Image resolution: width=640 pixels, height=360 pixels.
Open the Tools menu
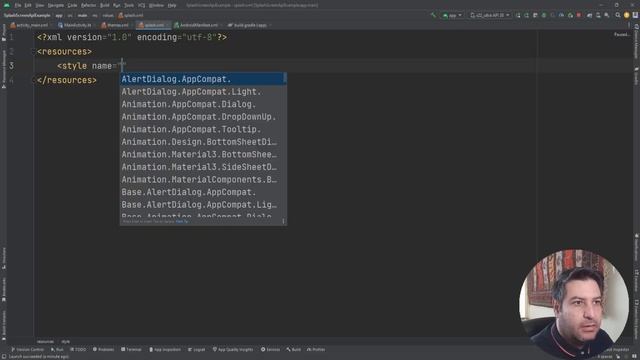(x=129, y=5)
